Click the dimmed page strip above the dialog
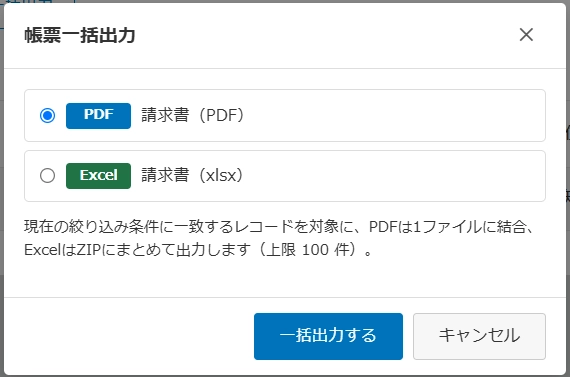Image resolution: width=570 pixels, height=377 pixels. coord(284,1)
